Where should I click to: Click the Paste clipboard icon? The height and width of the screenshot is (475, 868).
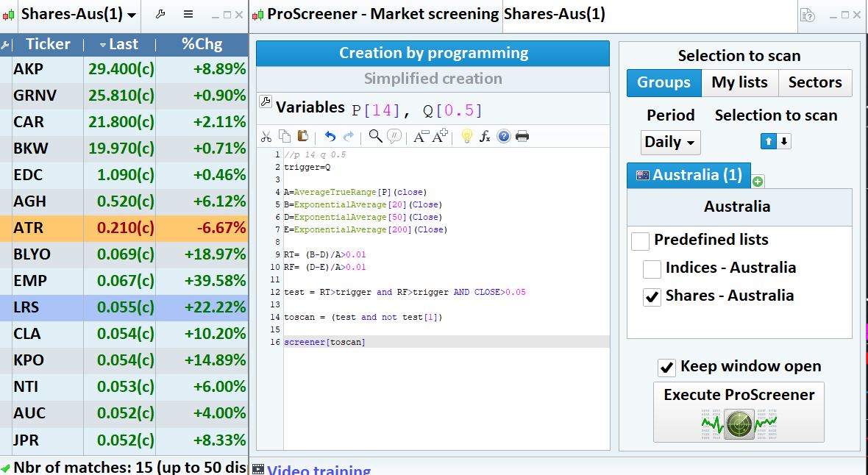303,136
